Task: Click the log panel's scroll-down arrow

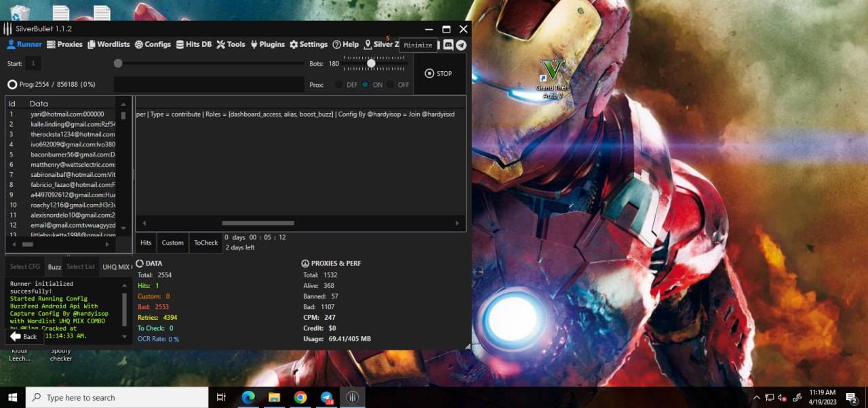Action: pos(124,336)
